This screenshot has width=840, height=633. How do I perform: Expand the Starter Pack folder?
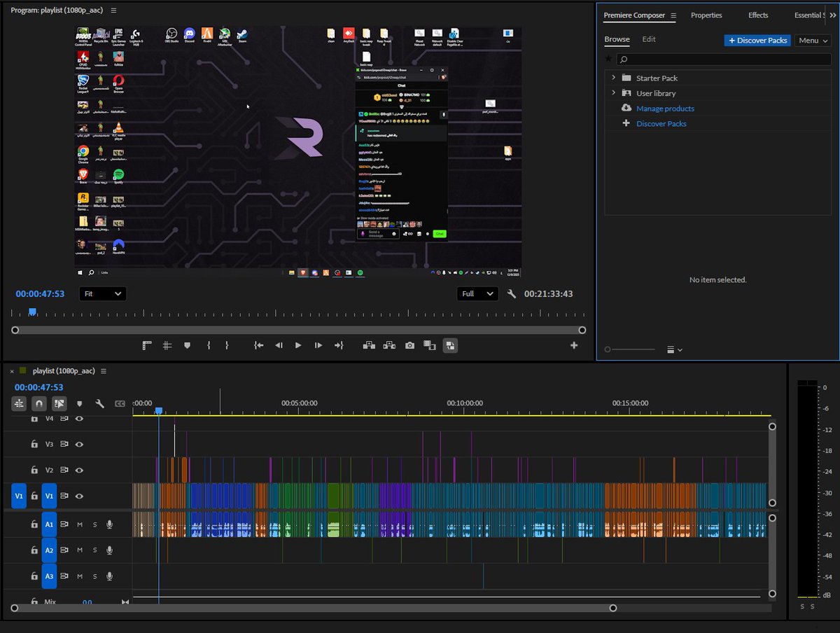click(614, 78)
